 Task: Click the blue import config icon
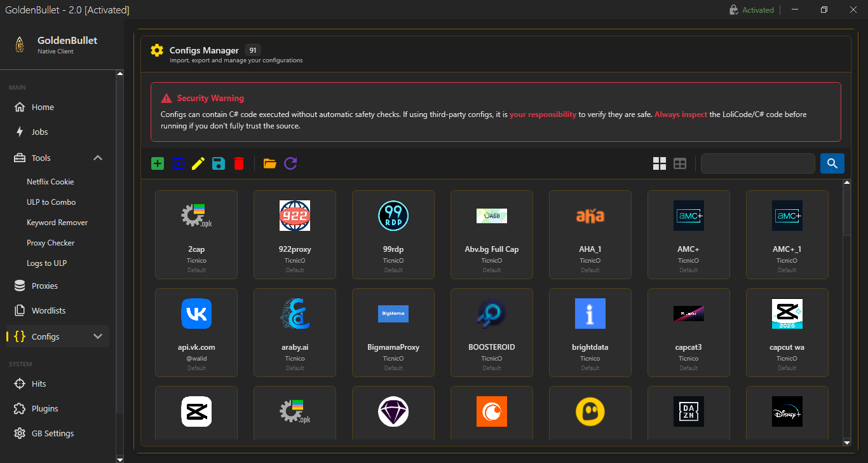coord(178,163)
